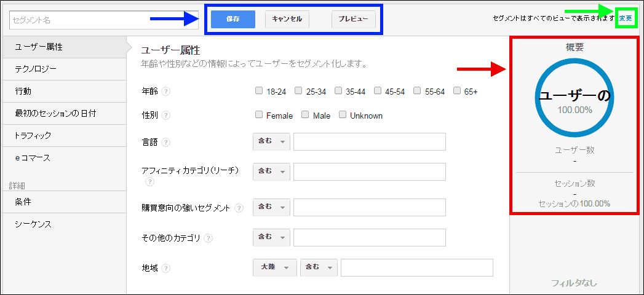The height and width of the screenshot is (295, 644).
Task: Open help icon below アフィニティ カテゴリ
Action: pyautogui.click(x=149, y=182)
